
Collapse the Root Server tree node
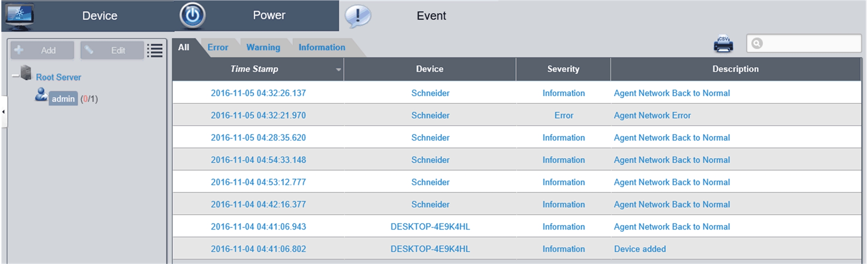tap(15, 76)
